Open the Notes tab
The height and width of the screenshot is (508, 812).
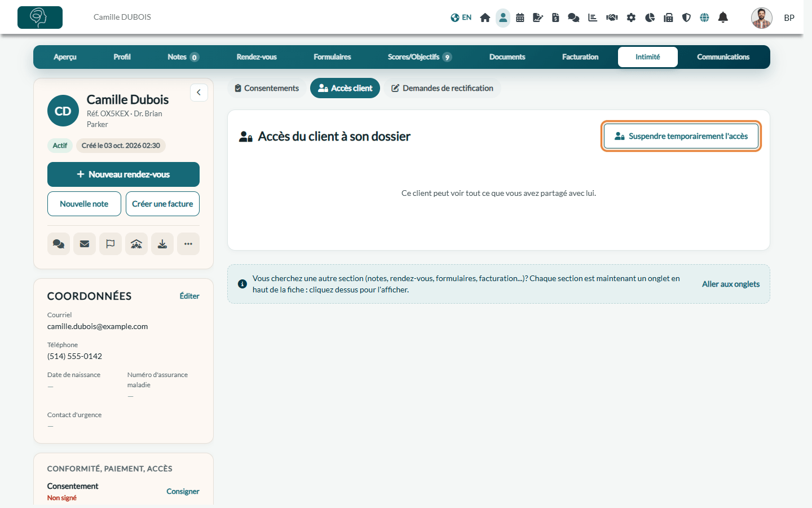coord(183,57)
